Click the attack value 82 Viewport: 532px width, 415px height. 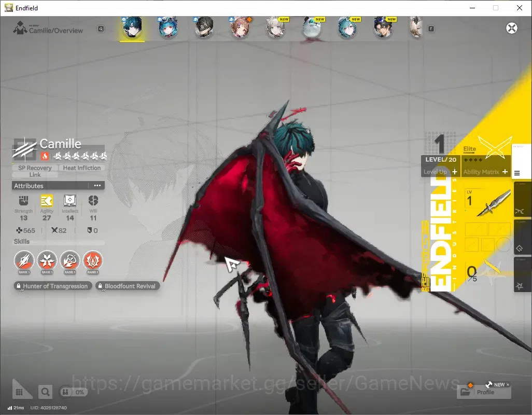[x=59, y=230]
